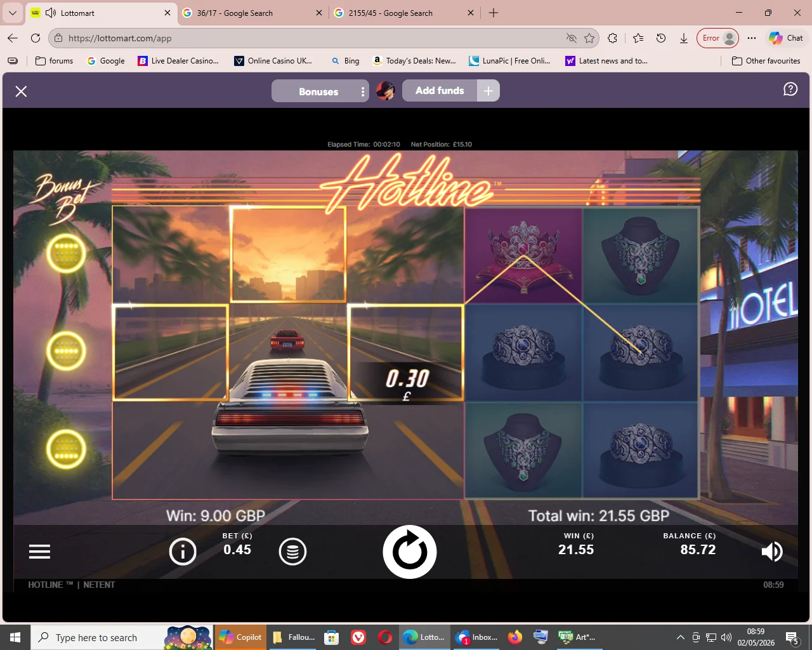Open Copilot Chat in the toolbar
This screenshot has width=812, height=650.
point(786,38)
